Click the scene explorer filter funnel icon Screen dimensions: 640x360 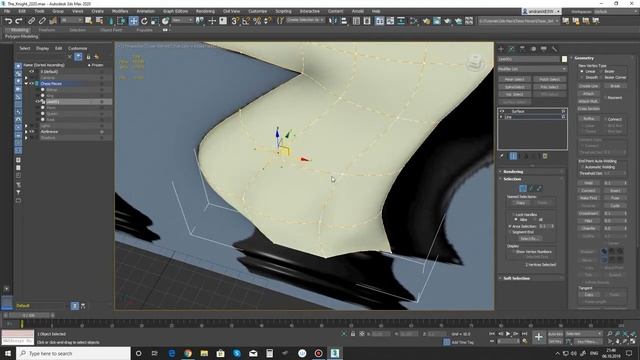[18, 192]
